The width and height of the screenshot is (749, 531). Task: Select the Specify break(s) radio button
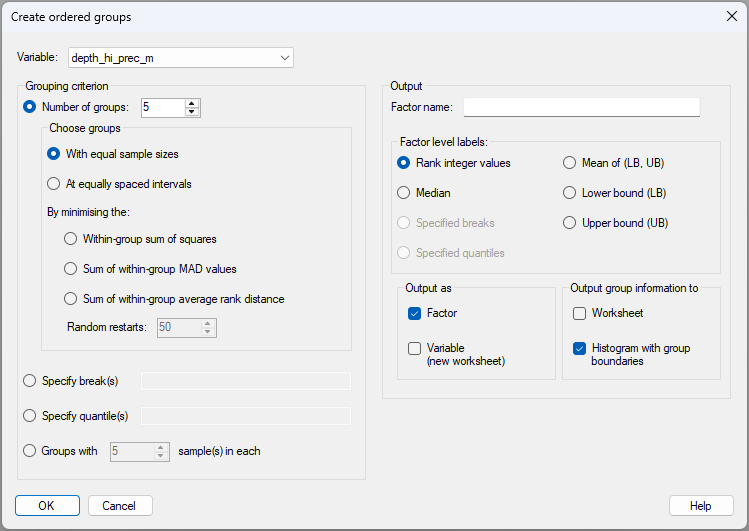29,380
